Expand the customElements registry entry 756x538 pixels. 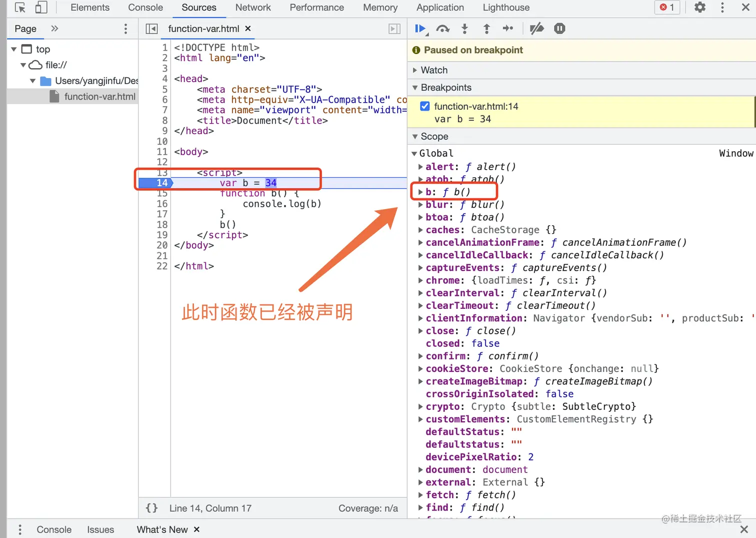(x=421, y=419)
